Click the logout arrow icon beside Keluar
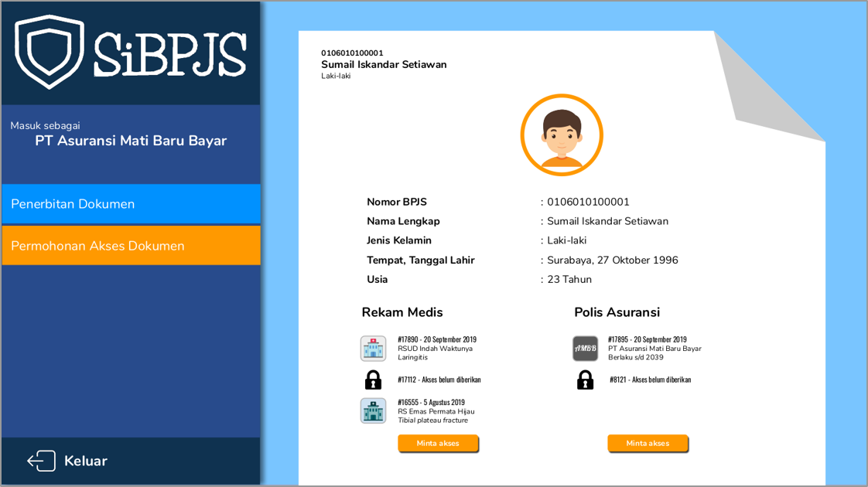The image size is (868, 487). pyautogui.click(x=42, y=461)
